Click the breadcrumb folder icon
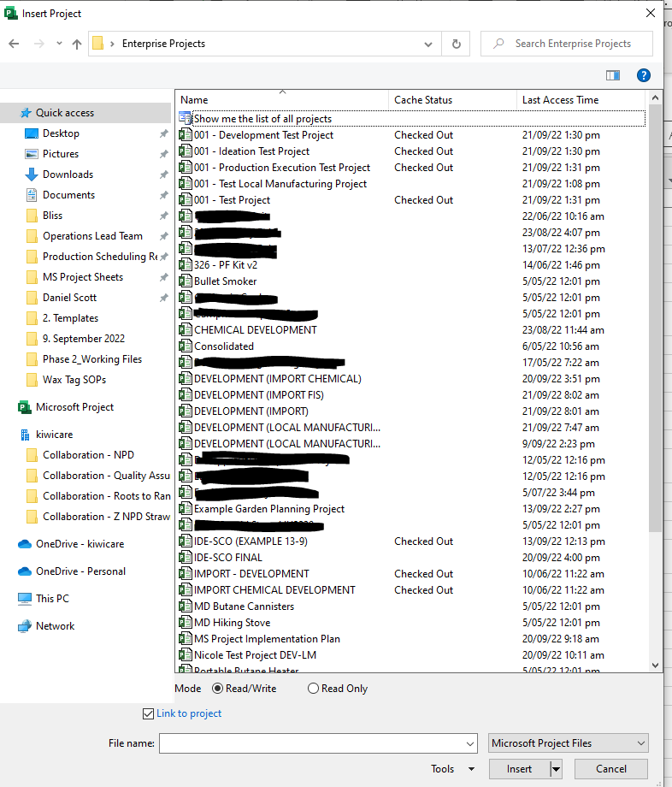Screen dimensions: 672x787 click(x=97, y=44)
